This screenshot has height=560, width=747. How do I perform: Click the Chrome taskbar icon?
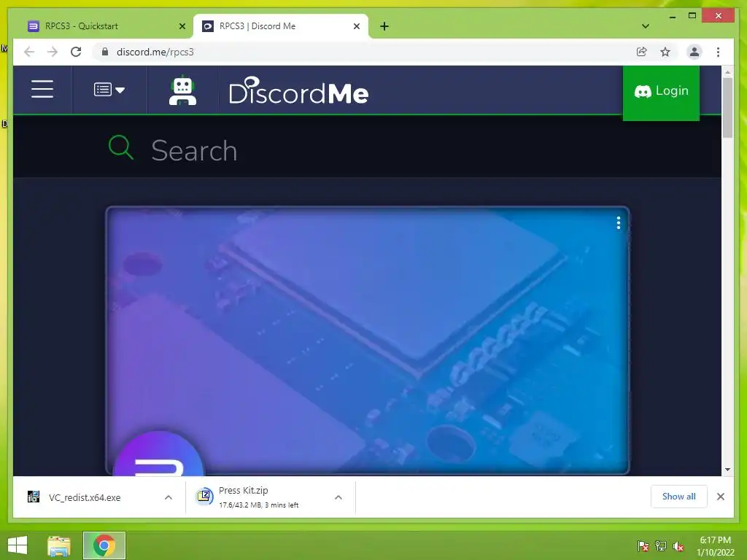click(x=104, y=545)
